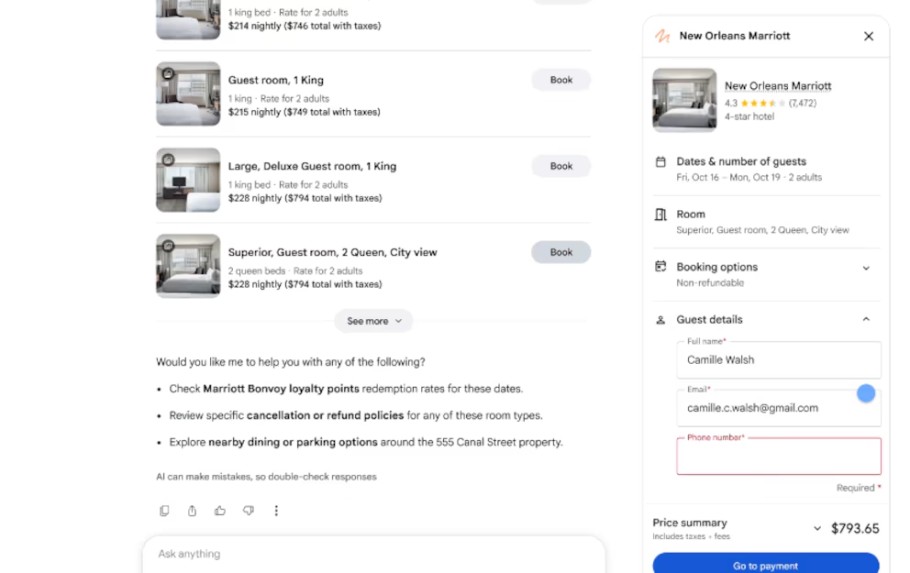Click "Fri, Oct 16 – Mon, Oct 19 · 2 adults"

pyautogui.click(x=749, y=178)
